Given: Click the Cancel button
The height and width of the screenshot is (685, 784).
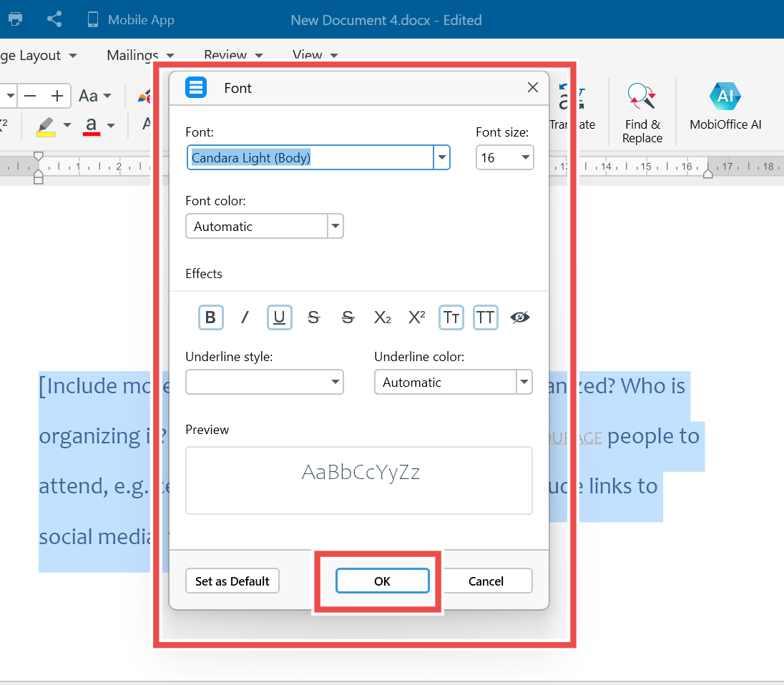Looking at the screenshot, I should pos(486,581).
